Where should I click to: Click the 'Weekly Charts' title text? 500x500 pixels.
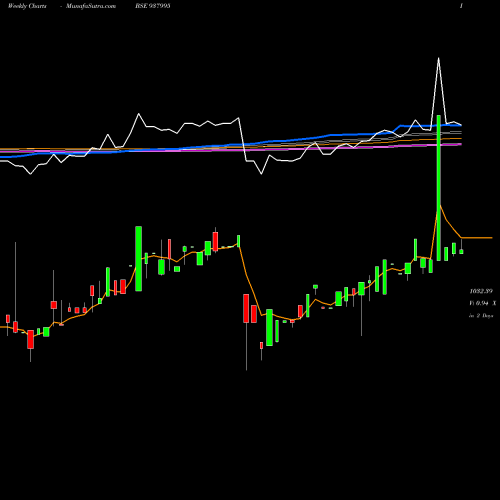[x=27, y=6]
